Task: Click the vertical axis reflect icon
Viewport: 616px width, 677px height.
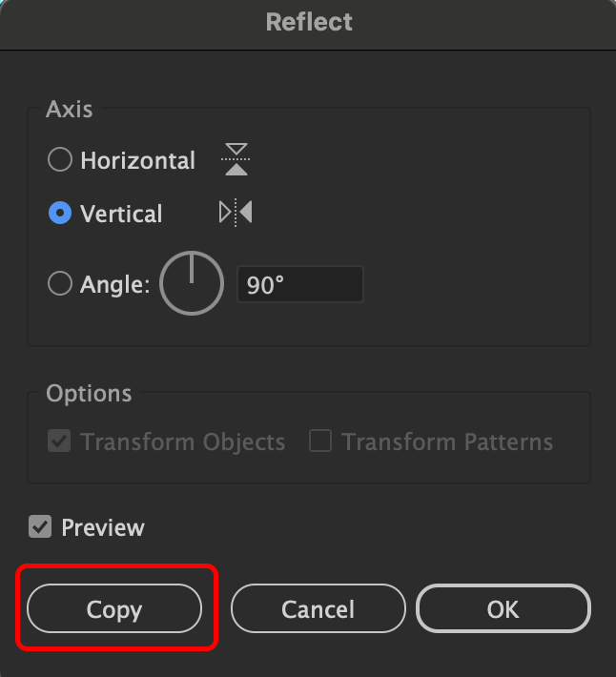Action: click(236, 213)
